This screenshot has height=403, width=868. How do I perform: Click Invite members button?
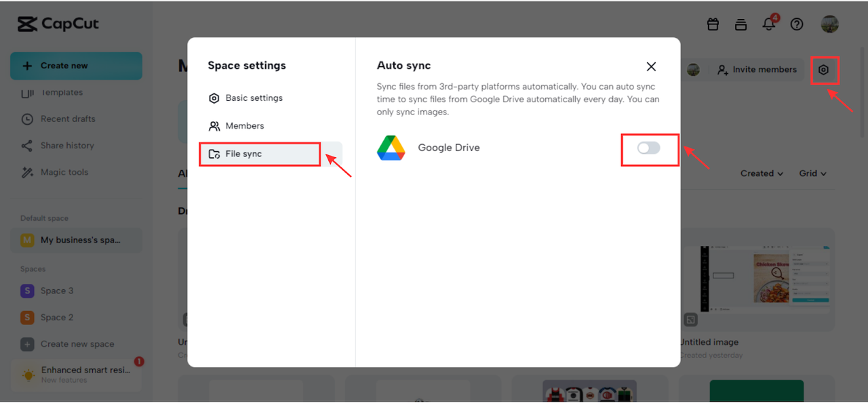click(757, 70)
